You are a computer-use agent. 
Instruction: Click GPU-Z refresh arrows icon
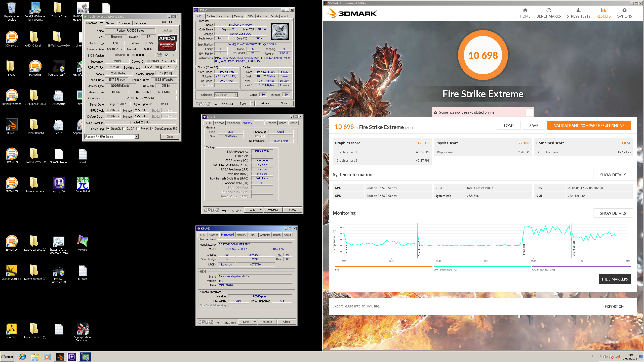pos(170,22)
